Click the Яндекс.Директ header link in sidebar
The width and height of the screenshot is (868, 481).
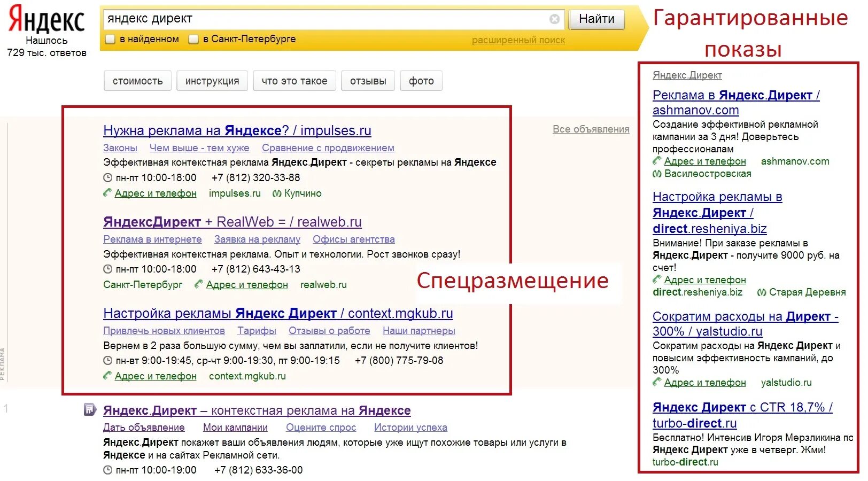687,75
